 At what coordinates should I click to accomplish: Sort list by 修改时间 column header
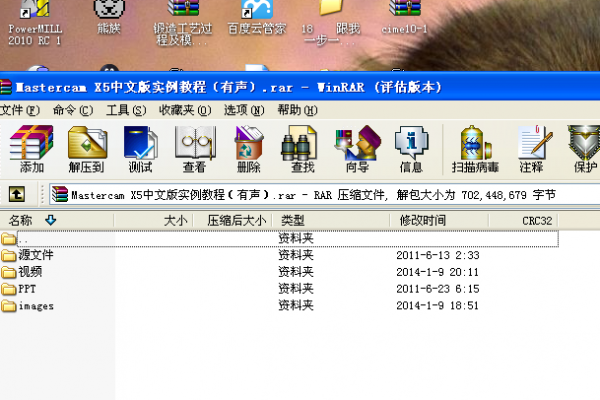pos(439,220)
